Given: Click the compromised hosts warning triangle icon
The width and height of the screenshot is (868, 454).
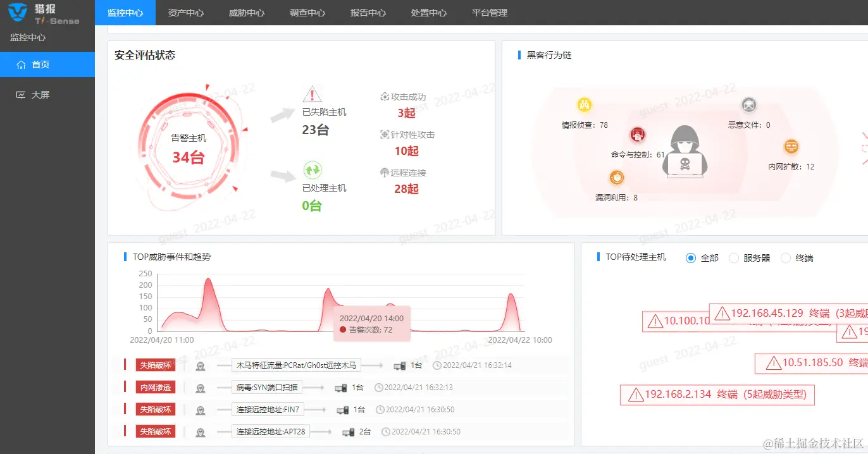Looking at the screenshot, I should (313, 95).
